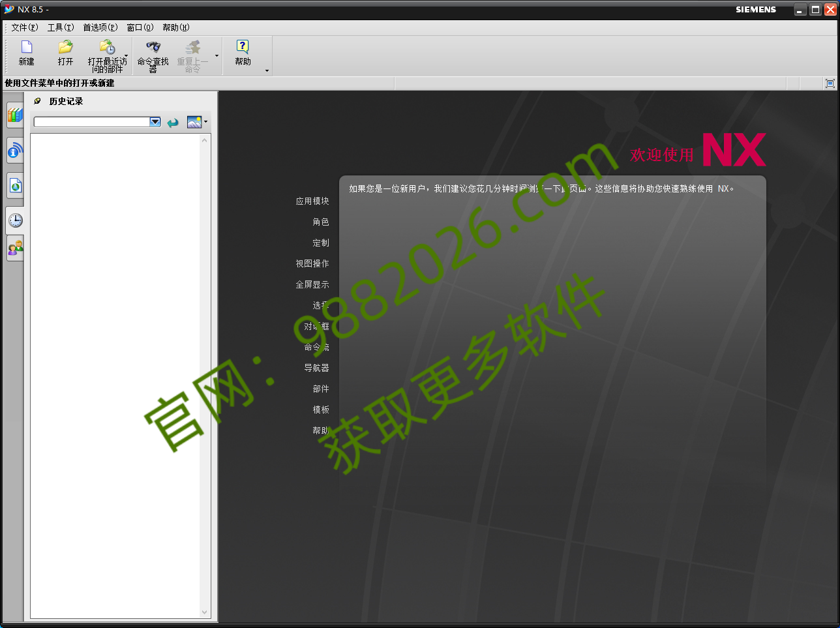This screenshot has width=840, height=628.
Task: Click the 重复上一命令 repeat command icon
Action: coord(192,47)
